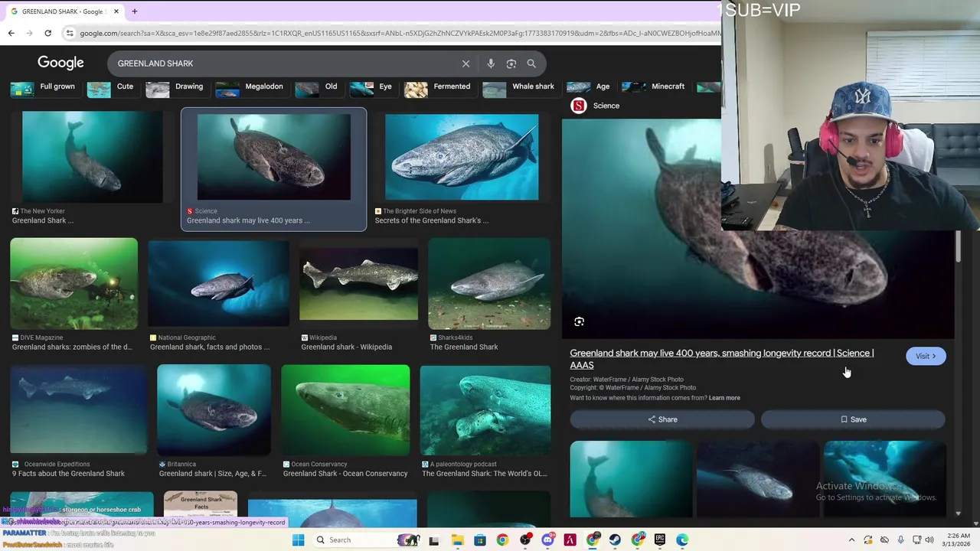
Task: Open the Ocean Conservancy shark thumbnail
Action: pyautogui.click(x=345, y=410)
